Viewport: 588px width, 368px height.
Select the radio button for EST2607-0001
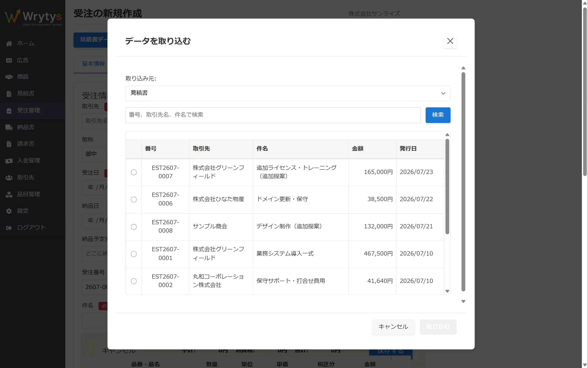(x=134, y=254)
